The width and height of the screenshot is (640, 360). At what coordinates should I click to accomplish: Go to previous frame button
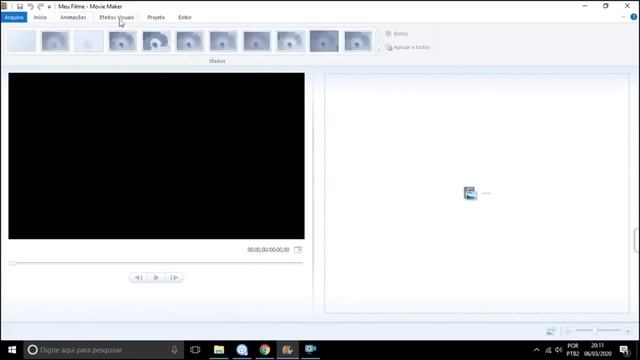(x=138, y=278)
